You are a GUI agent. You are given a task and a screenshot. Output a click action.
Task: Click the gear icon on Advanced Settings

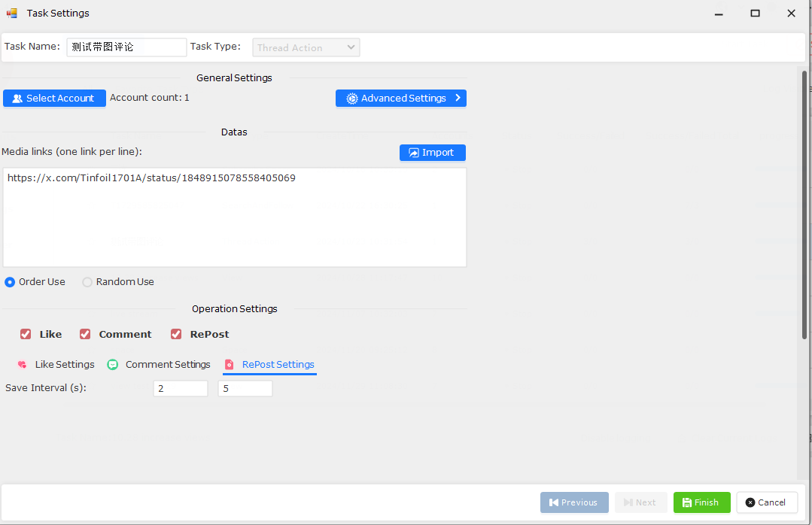pos(351,99)
